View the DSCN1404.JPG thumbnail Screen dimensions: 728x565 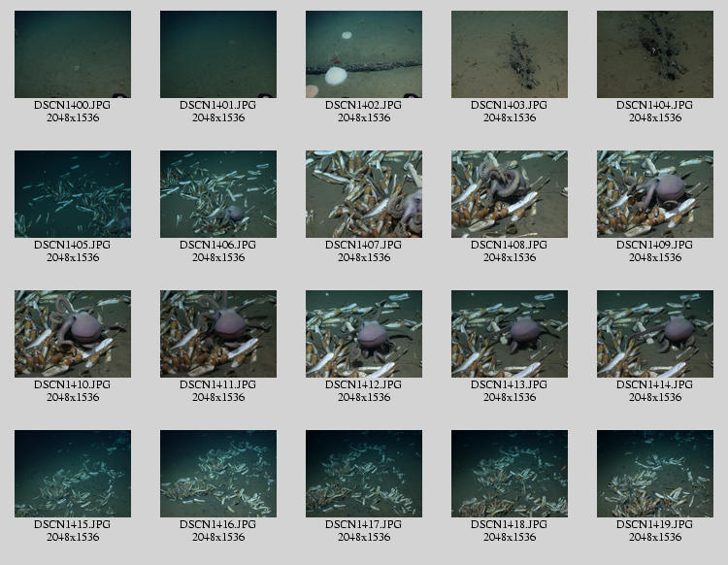(x=655, y=54)
